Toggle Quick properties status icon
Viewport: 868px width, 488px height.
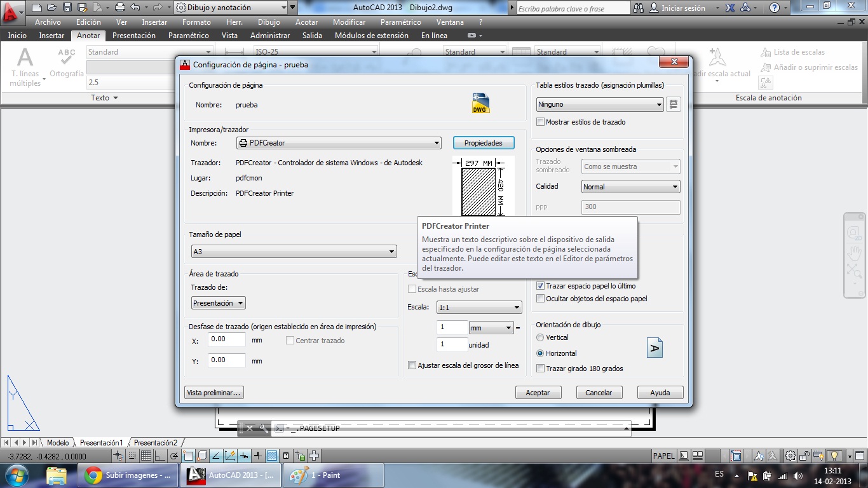285,456
